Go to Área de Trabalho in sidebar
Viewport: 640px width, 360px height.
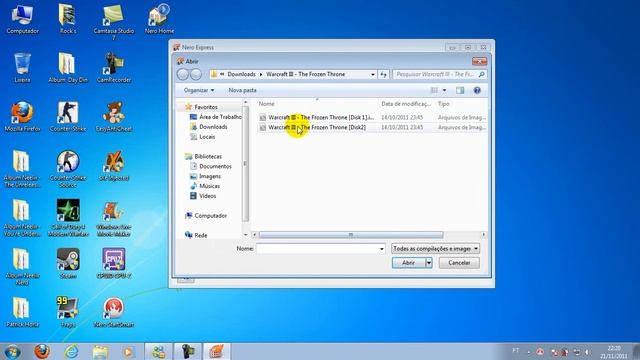click(x=216, y=117)
